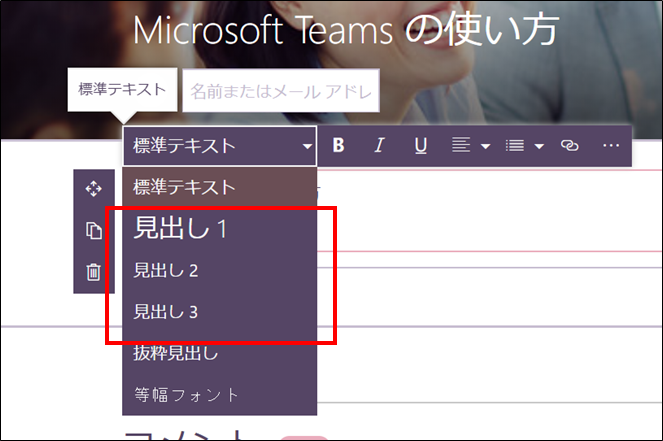Toggle italic formatting
The height and width of the screenshot is (441, 663).
click(x=379, y=145)
